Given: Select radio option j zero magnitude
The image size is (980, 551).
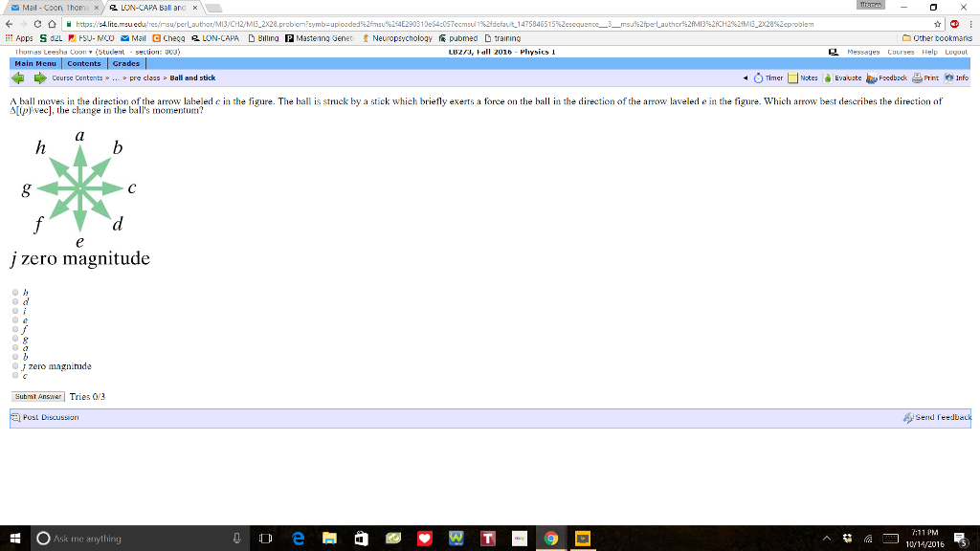Looking at the screenshot, I should 15,366.
